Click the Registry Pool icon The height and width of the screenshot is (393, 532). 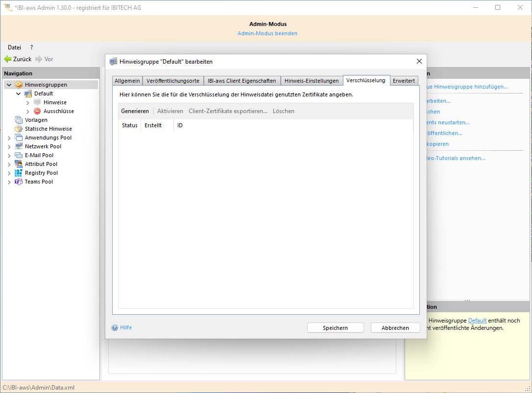[x=19, y=173]
